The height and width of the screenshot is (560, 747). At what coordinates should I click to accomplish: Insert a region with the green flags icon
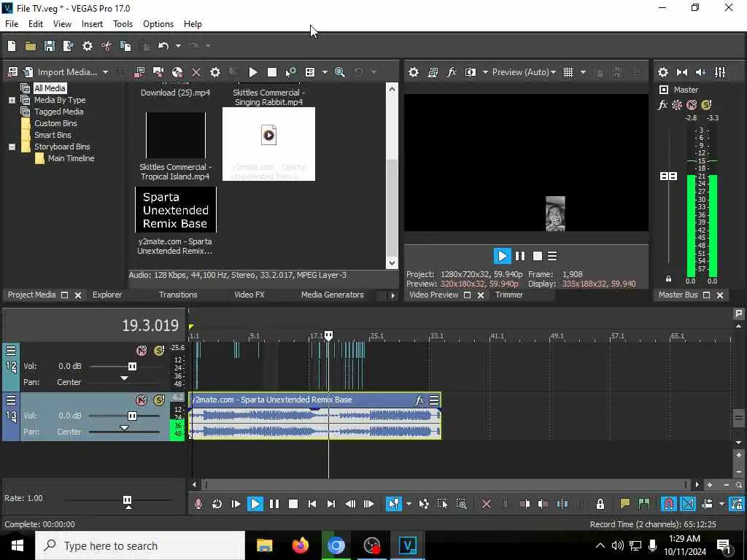tap(643, 504)
